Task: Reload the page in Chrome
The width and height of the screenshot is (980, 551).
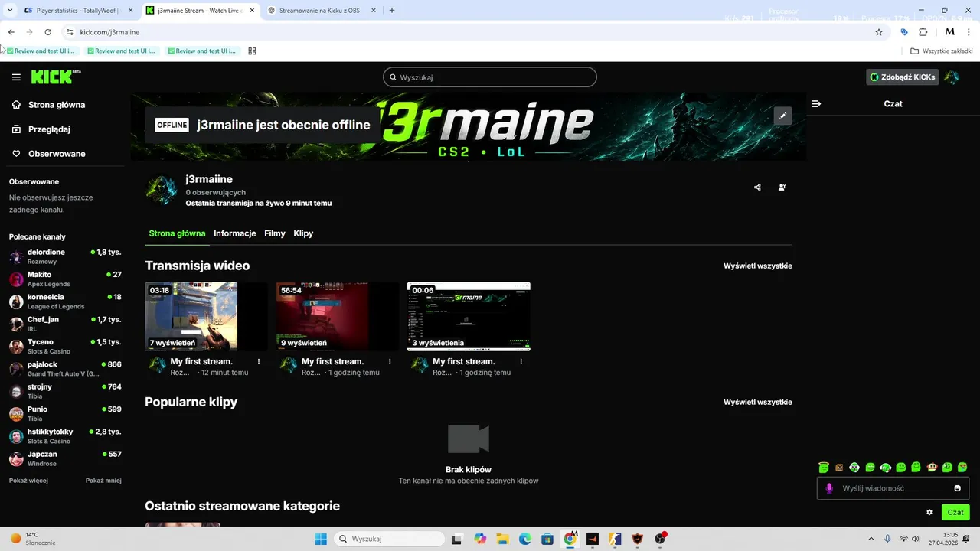Action: 47,32
